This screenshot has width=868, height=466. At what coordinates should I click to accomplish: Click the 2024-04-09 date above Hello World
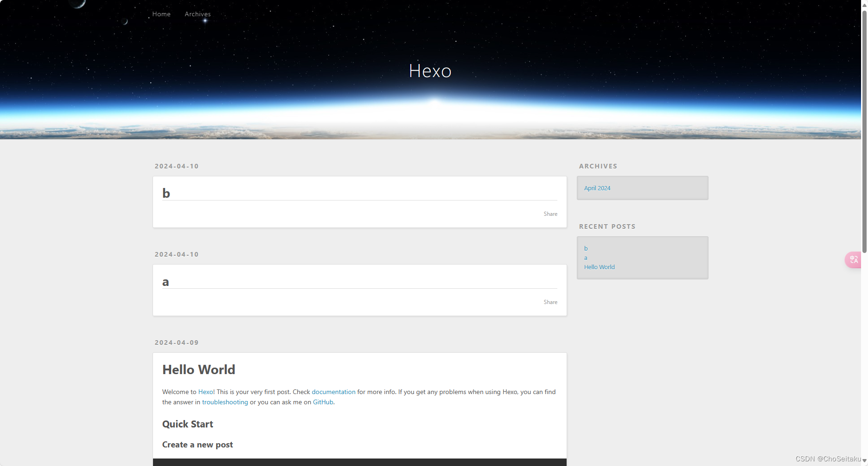177,343
